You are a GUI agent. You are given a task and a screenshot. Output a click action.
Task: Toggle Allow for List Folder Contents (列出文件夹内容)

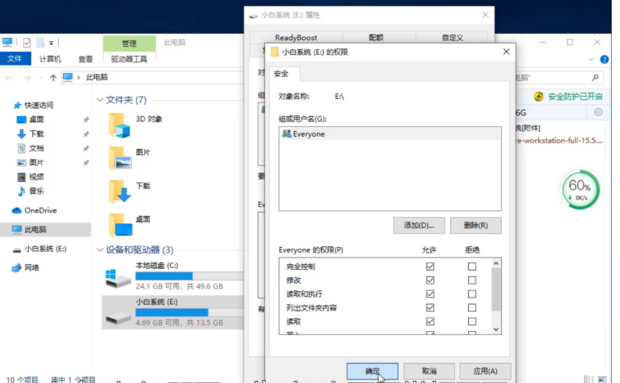point(430,308)
